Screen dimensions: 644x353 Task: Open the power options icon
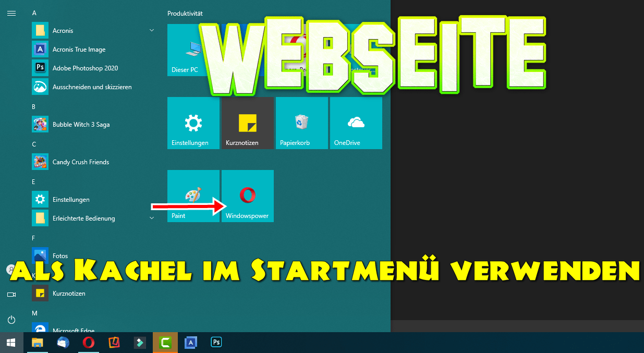point(11,320)
